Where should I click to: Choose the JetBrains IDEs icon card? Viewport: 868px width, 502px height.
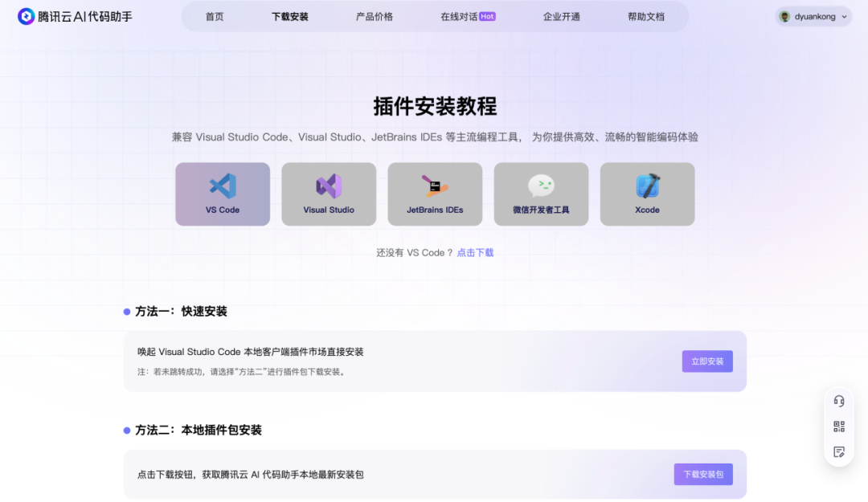[x=435, y=194]
